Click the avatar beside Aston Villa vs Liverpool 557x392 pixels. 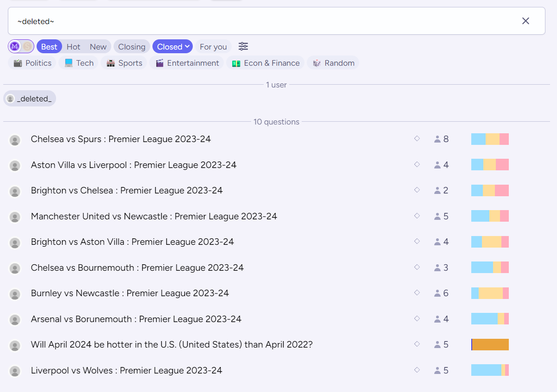(15, 166)
